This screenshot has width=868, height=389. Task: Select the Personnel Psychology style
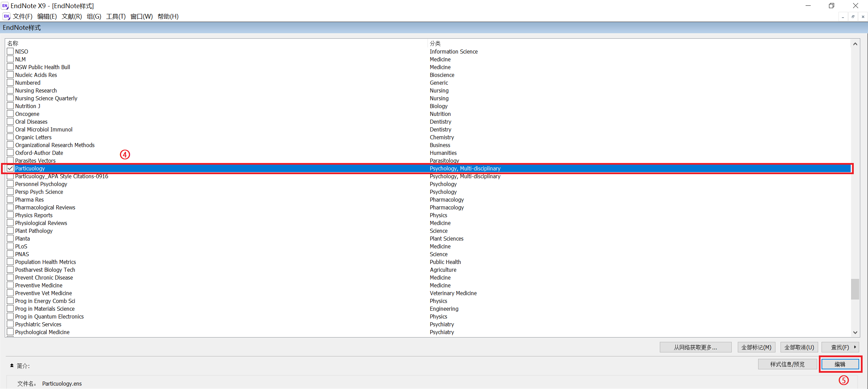(41, 184)
